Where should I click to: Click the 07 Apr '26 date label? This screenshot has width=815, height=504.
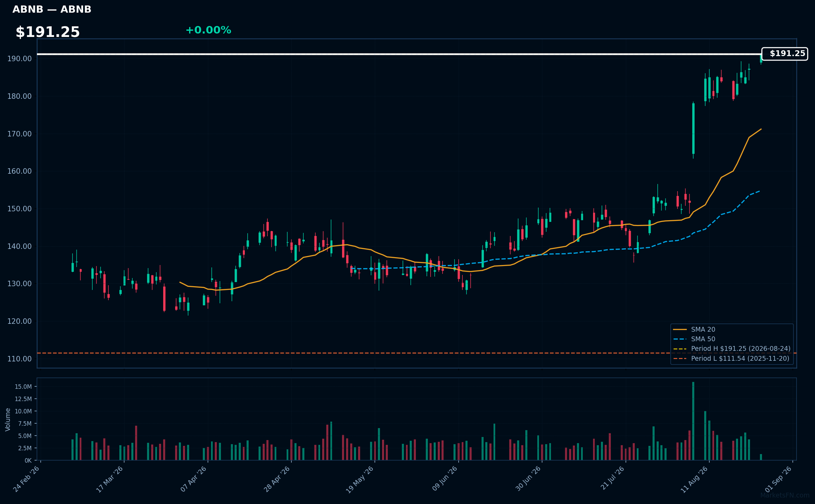[x=194, y=479]
